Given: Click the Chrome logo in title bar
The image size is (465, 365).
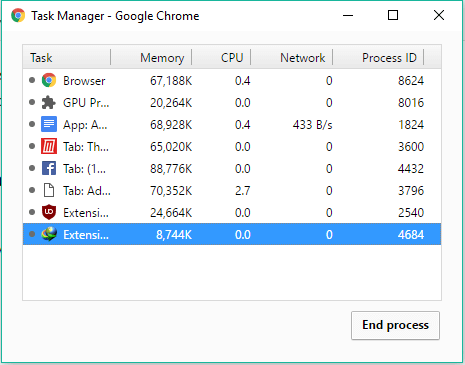Looking at the screenshot, I should tap(18, 15).
